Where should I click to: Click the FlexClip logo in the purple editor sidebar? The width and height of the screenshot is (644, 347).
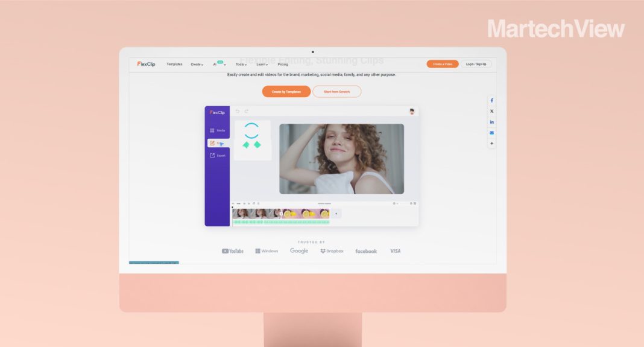pos(217,112)
